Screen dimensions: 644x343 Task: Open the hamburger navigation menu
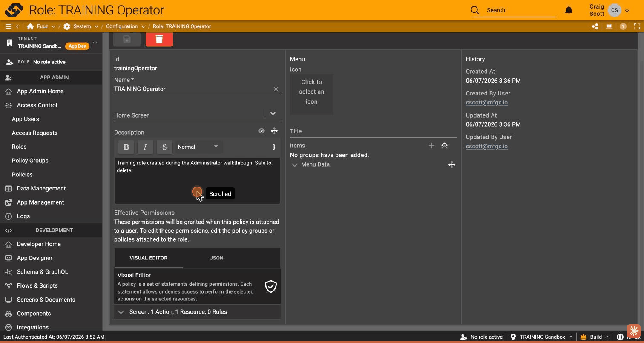click(x=8, y=26)
